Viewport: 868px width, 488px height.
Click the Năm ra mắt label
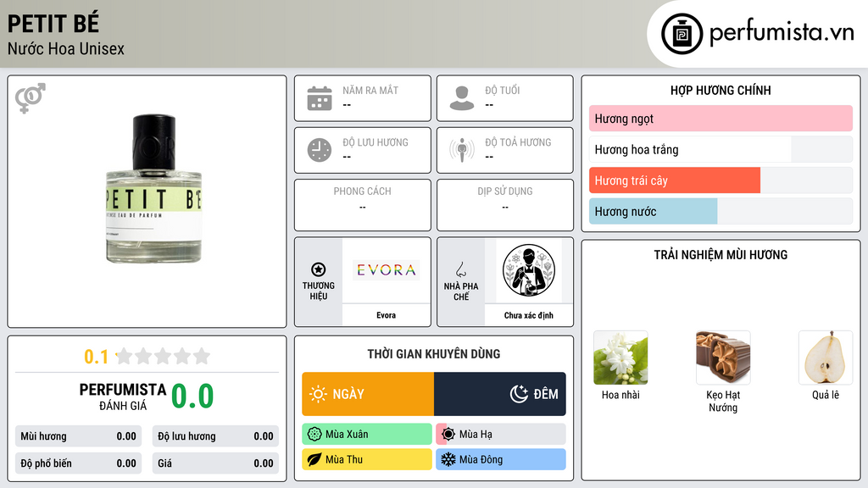click(x=370, y=90)
